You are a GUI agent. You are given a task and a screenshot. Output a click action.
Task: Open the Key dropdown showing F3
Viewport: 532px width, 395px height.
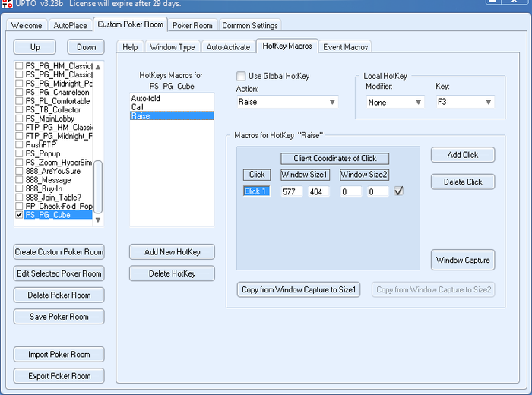[x=465, y=102]
